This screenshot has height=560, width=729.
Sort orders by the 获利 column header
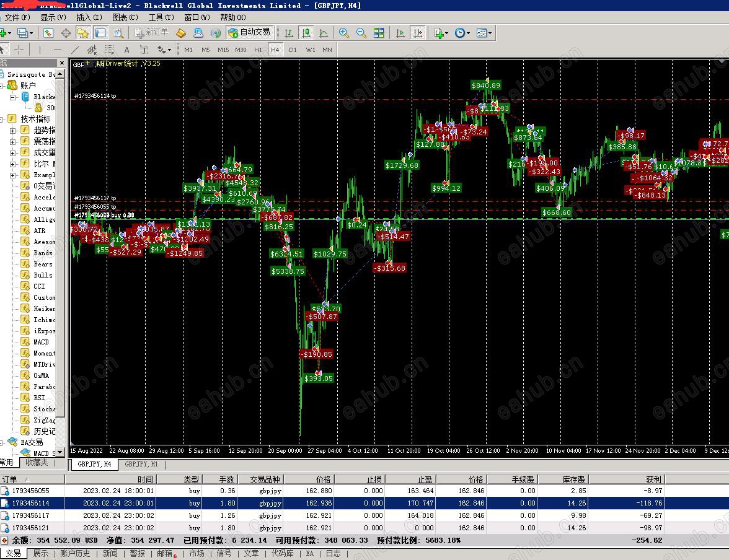tap(627, 479)
